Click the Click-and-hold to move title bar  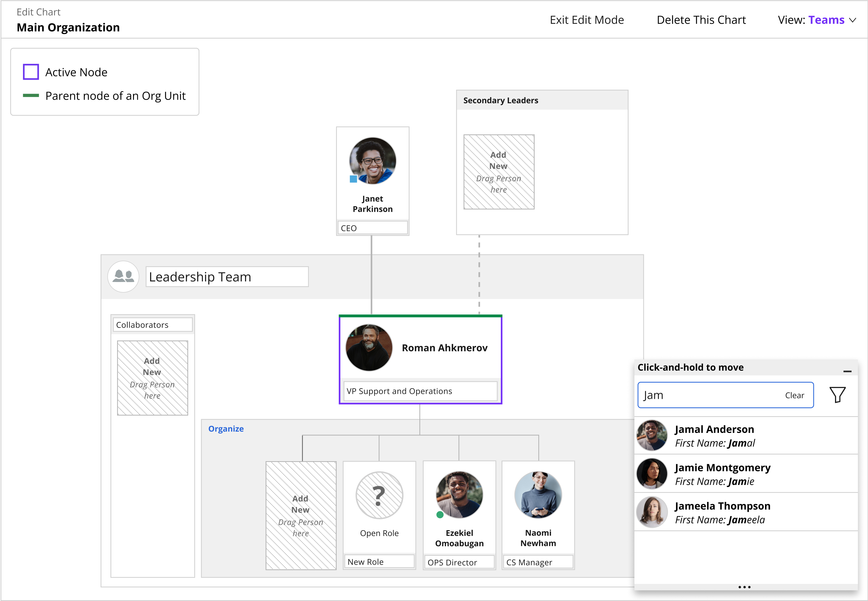(746, 367)
